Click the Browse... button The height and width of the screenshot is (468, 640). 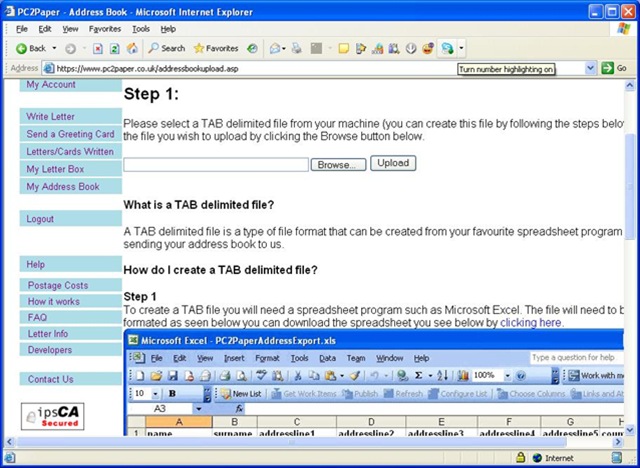[x=338, y=165]
